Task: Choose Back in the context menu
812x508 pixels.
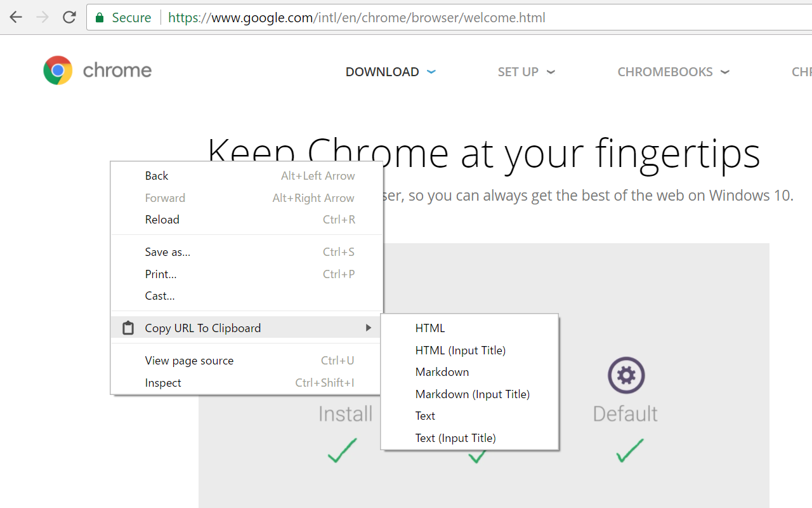Action: coord(247,176)
